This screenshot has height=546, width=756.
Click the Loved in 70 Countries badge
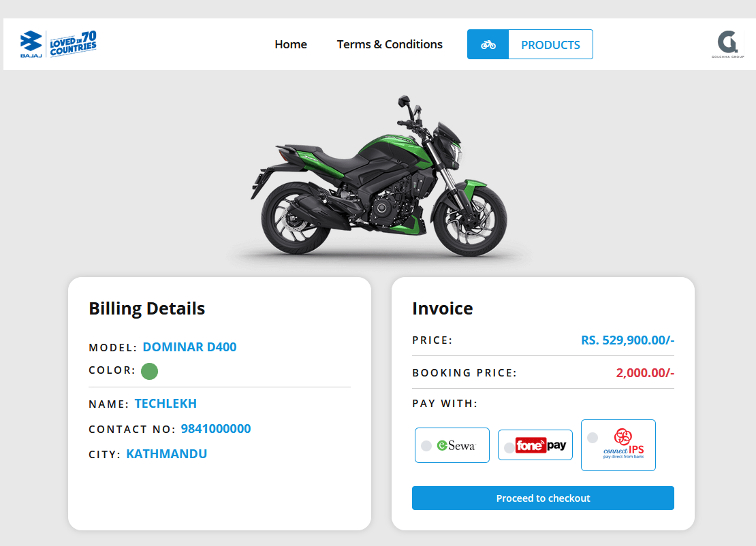click(73, 44)
